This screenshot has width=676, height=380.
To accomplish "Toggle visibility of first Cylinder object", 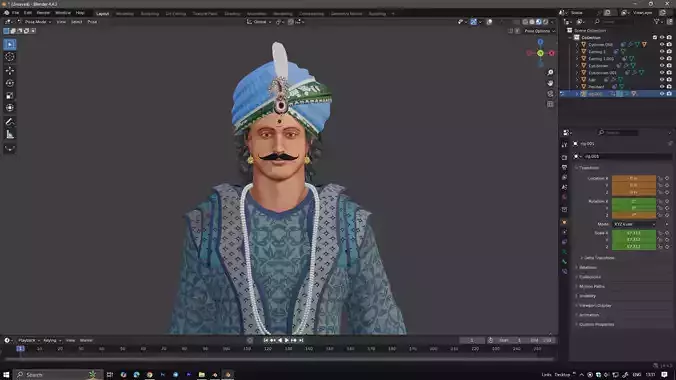I will pyautogui.click(x=662, y=44).
